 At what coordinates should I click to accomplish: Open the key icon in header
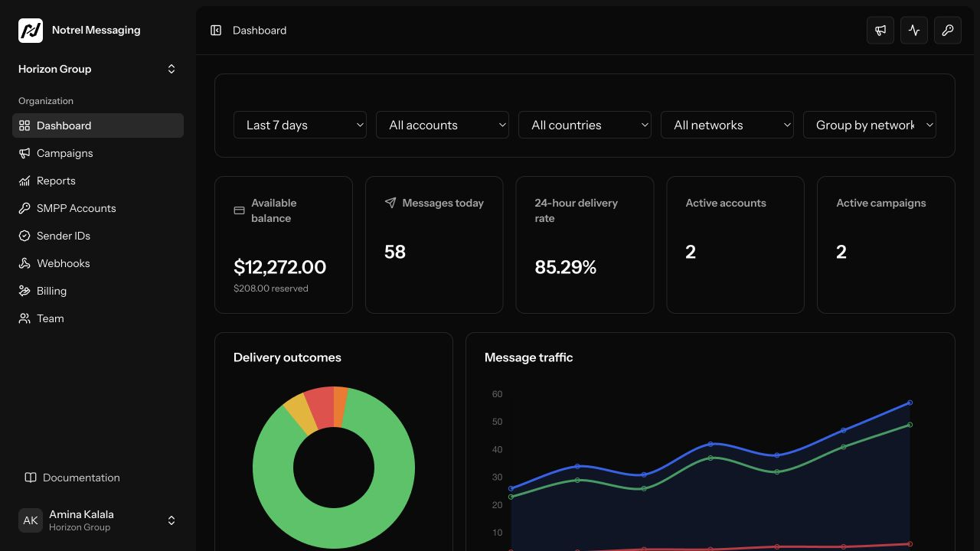[948, 31]
